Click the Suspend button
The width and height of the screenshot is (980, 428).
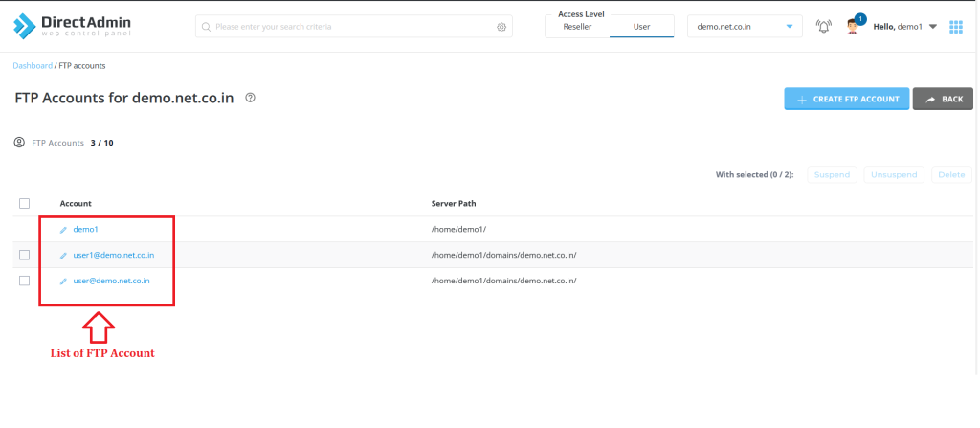pos(833,174)
